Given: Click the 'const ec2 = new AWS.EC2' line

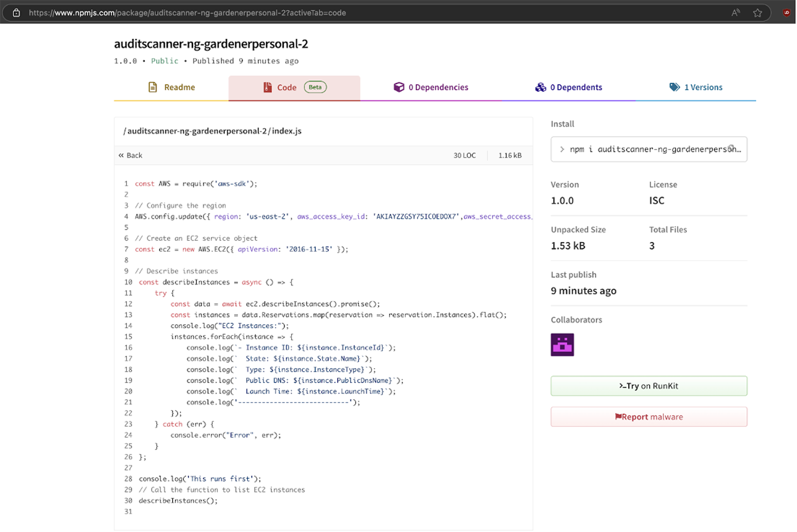Looking at the screenshot, I should coord(241,249).
